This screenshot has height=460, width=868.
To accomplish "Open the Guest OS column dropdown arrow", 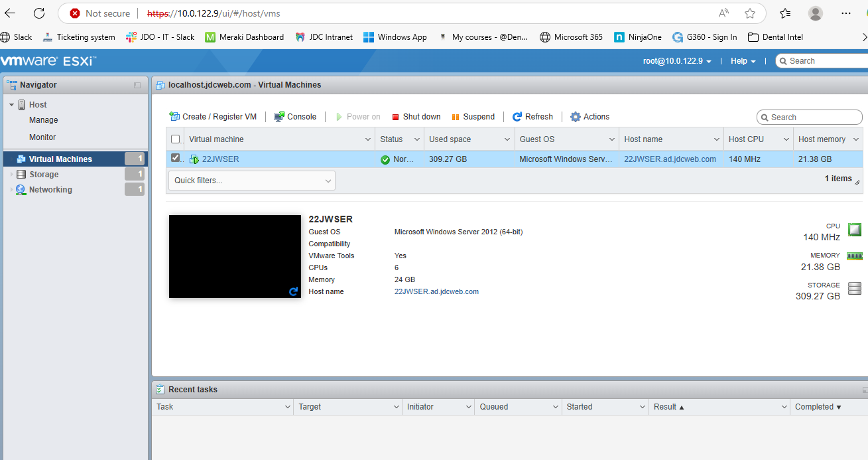I will click(613, 139).
